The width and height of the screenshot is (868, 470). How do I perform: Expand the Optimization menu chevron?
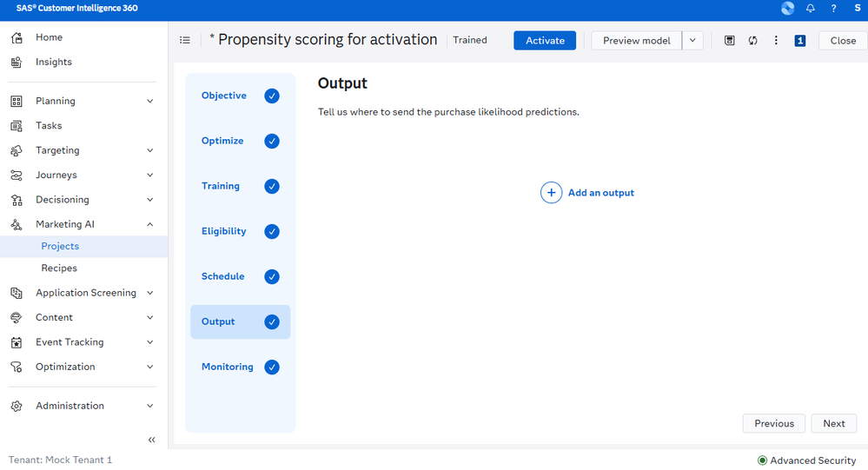pyautogui.click(x=150, y=367)
